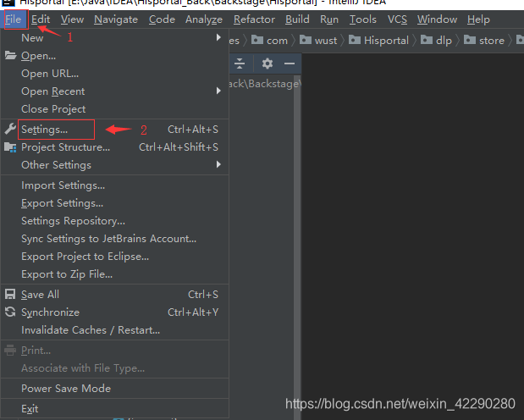
Task: Open the Navigate menu
Action: tap(116, 19)
